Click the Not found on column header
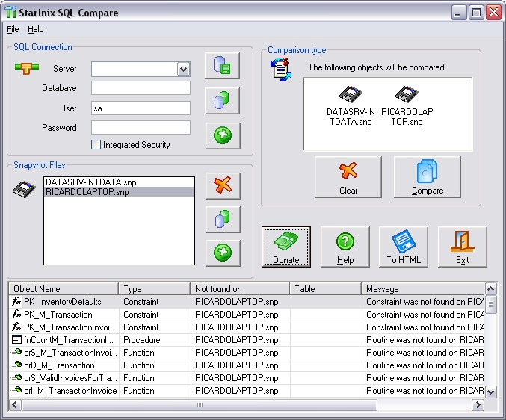This screenshot has width=506, height=420. pyautogui.click(x=240, y=288)
